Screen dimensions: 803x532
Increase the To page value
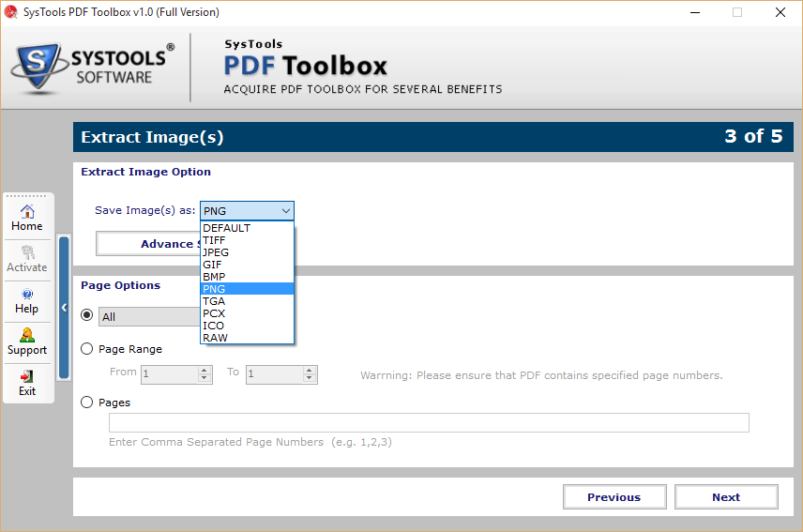(x=310, y=371)
